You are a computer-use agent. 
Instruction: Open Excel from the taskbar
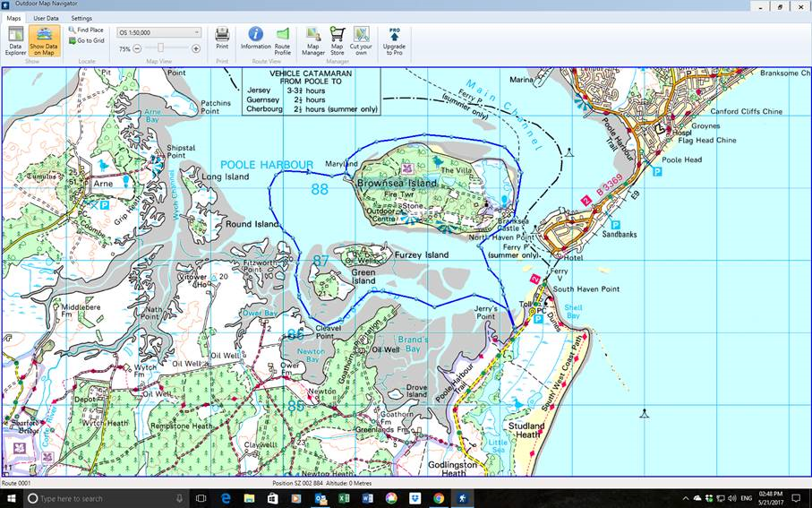click(x=344, y=498)
